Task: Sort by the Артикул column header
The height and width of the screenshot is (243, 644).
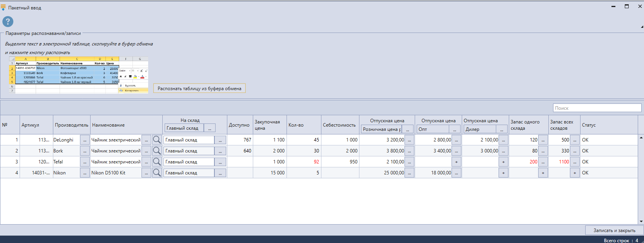Action: (36, 125)
